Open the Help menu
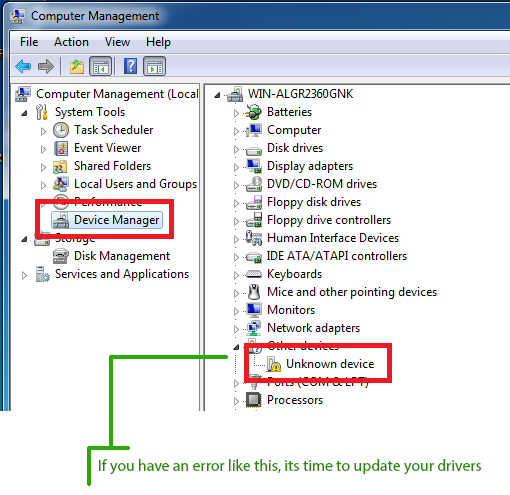Image resolution: width=510 pixels, height=495 pixels. coord(158,42)
